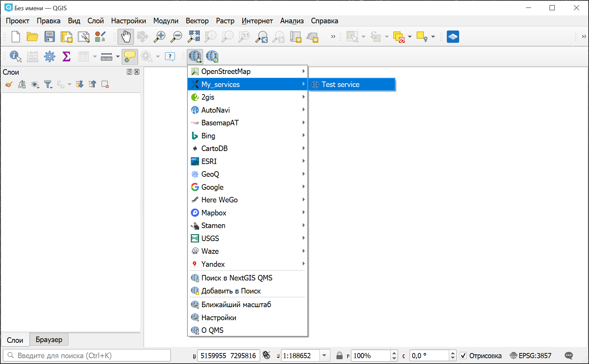Switch to the Браузер tab
Image resolution: width=589 pixels, height=364 pixels.
click(x=49, y=339)
